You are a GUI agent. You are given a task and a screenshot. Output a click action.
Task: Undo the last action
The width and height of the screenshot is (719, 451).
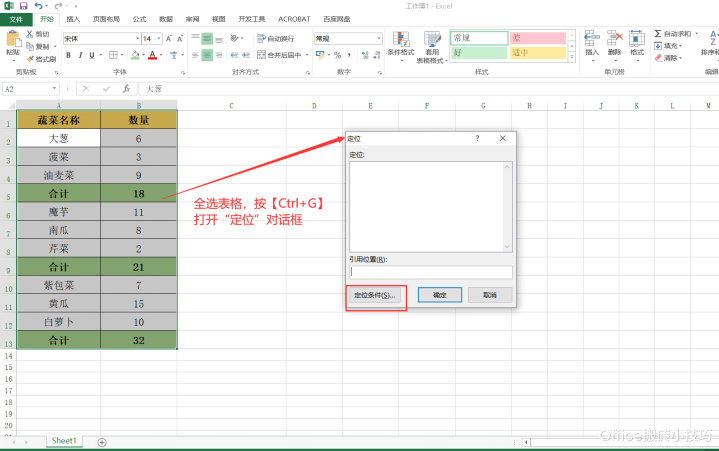(x=39, y=6)
